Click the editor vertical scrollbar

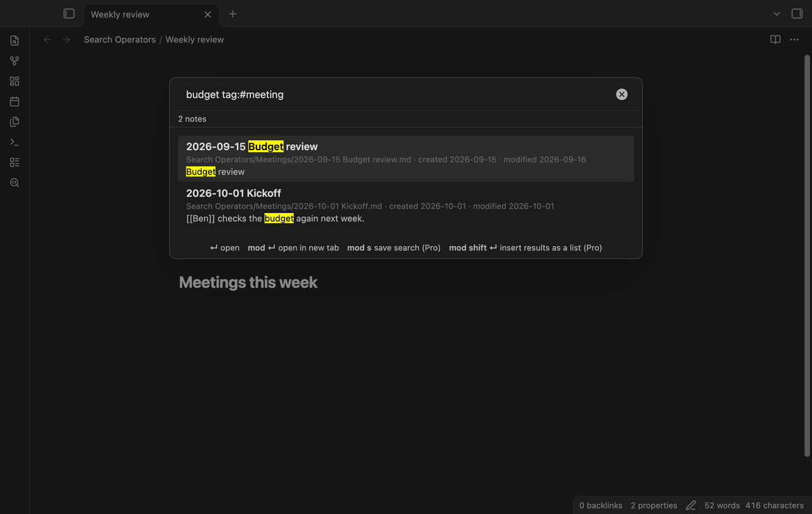click(x=807, y=256)
